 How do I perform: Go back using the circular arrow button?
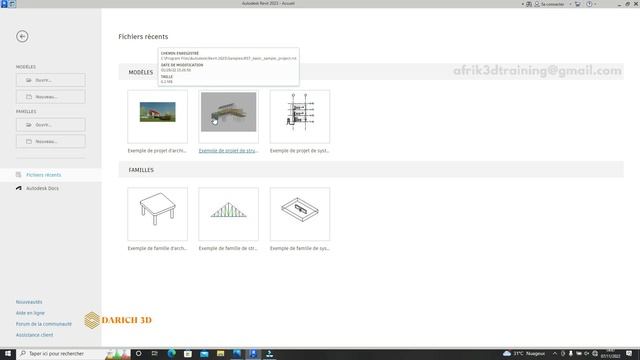coord(22,36)
